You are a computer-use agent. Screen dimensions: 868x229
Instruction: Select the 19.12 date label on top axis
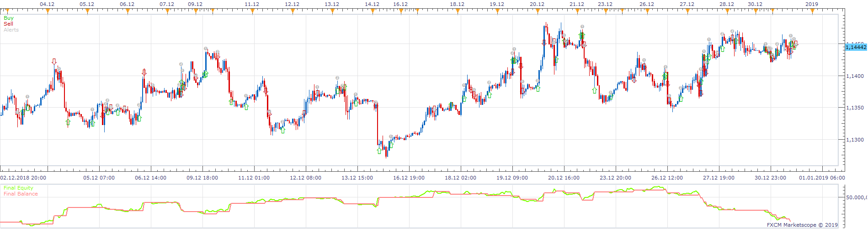point(497,4)
